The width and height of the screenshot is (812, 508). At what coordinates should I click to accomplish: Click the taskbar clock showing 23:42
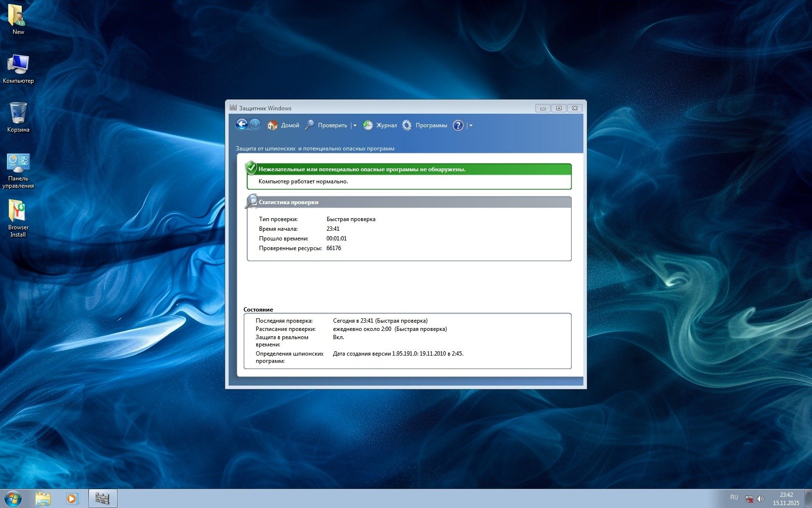786,499
